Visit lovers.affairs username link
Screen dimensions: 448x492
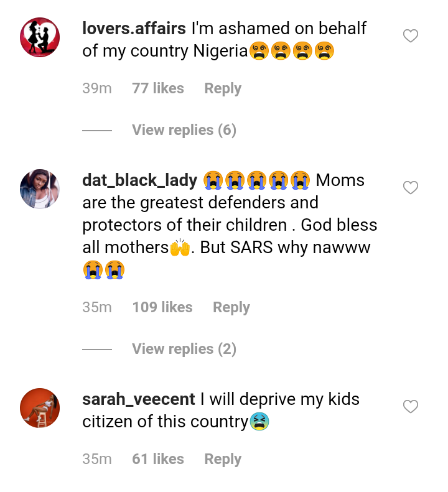[134, 29]
